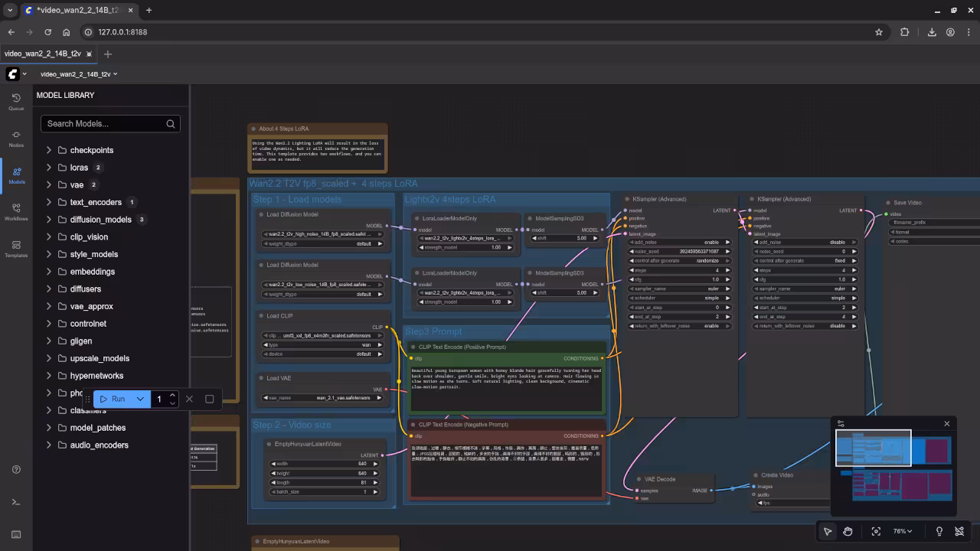The height and width of the screenshot is (551, 980).
Task: Open the Workflows sidebar panel
Action: (16, 212)
